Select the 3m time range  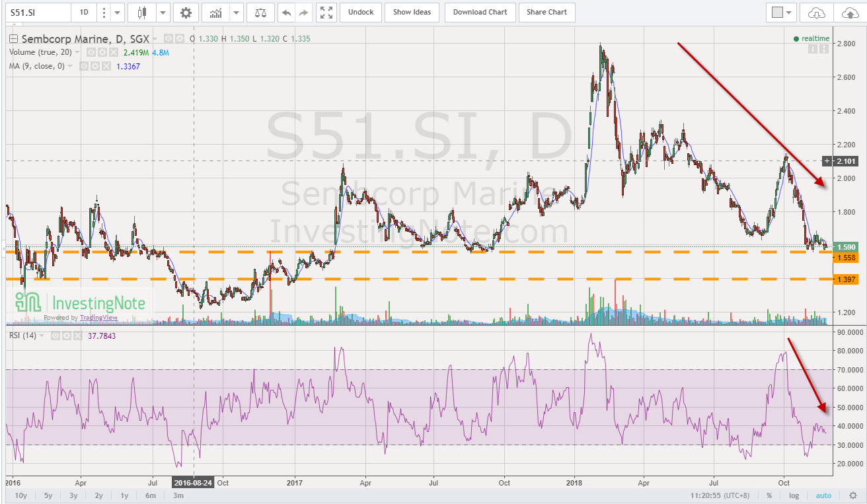coord(177,495)
